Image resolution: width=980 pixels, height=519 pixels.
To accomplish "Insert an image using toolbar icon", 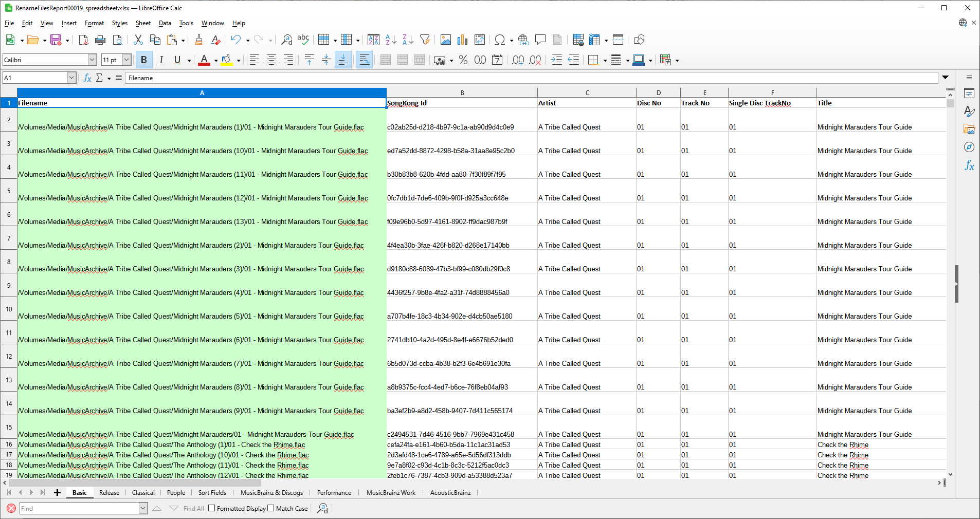I will [x=446, y=40].
